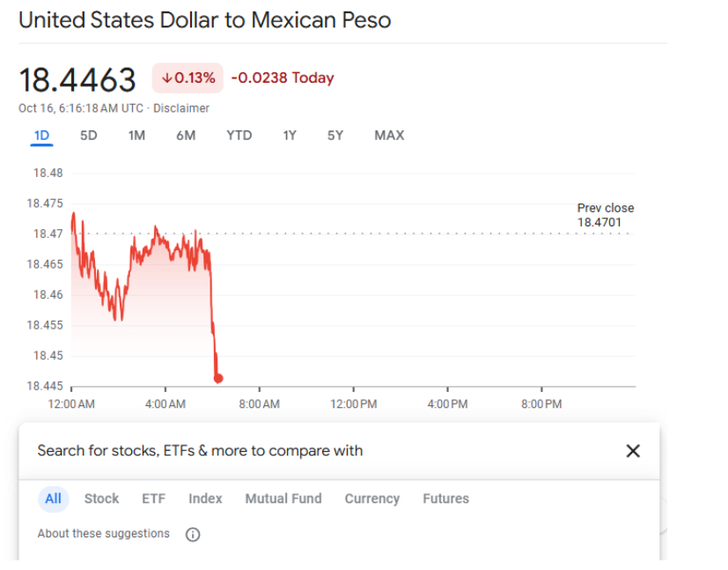
Task: Filter suggestions by Stock
Action: pyautogui.click(x=101, y=499)
